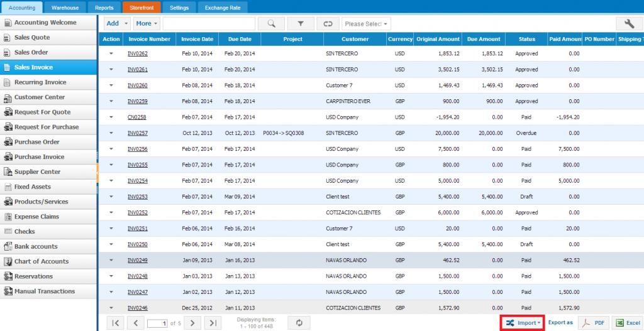Open Purchase Invoice in sidebar
Screen dimensions: 644x331
(48, 156)
